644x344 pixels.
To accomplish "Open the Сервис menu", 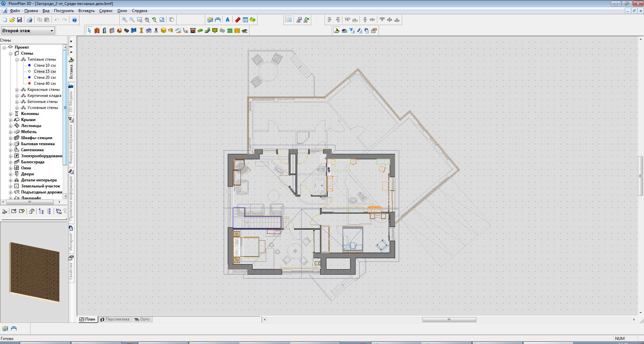I will [x=106, y=11].
